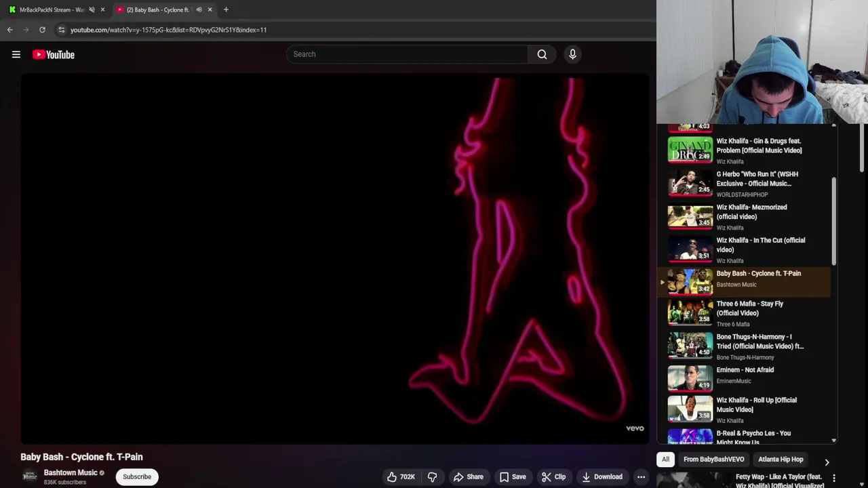Reload the page with refresh icon

coord(42,30)
